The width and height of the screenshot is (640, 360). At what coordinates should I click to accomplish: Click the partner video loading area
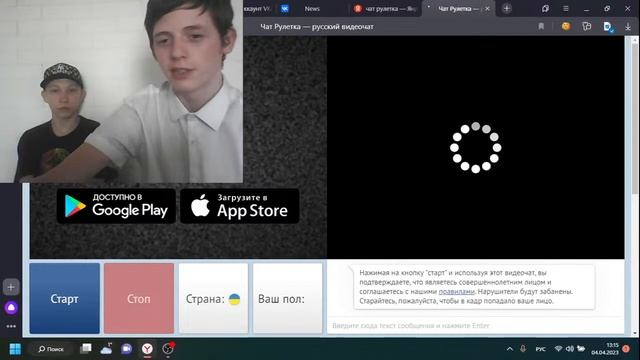pyautogui.click(x=476, y=147)
